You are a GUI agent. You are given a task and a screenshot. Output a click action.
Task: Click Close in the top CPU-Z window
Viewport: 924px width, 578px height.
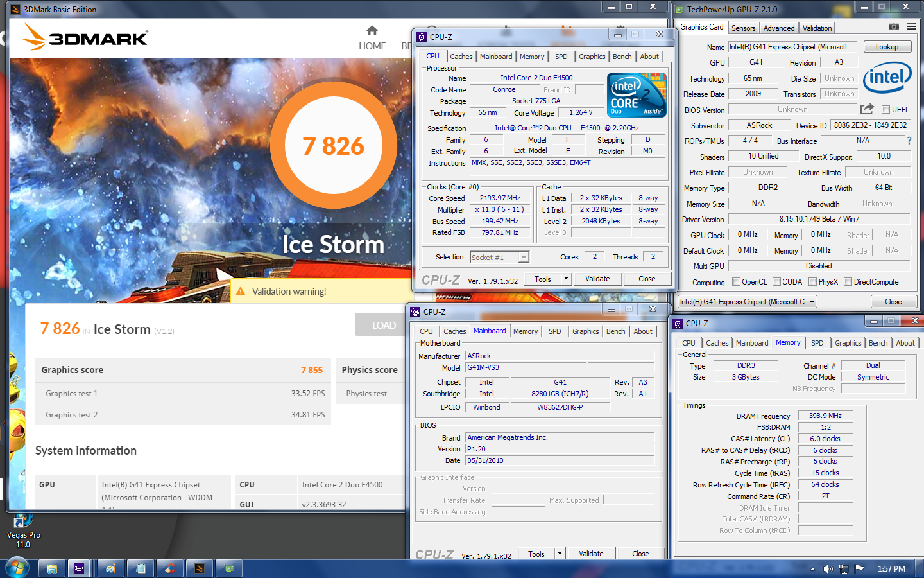(x=647, y=279)
